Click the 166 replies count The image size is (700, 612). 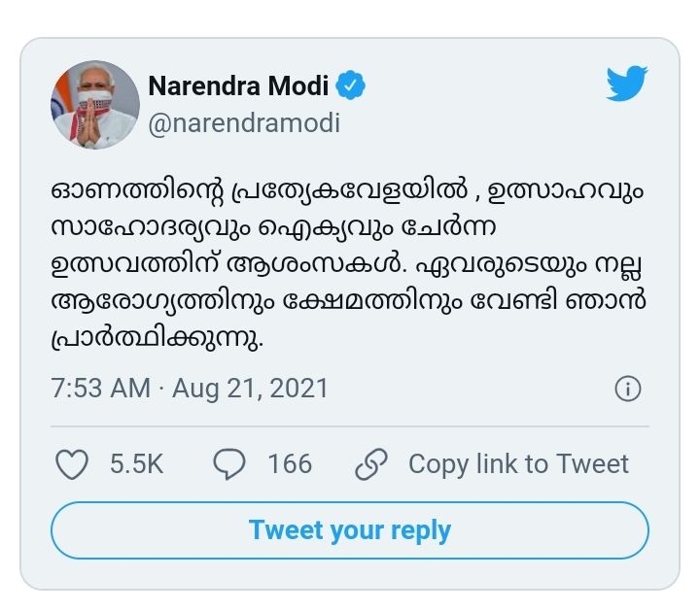pos(290,464)
